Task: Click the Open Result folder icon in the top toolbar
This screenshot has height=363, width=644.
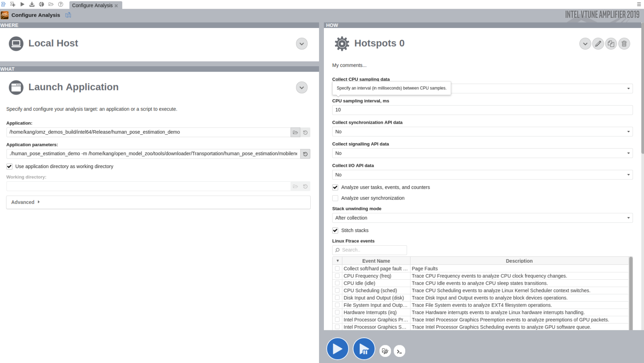Action: pyautogui.click(x=51, y=5)
